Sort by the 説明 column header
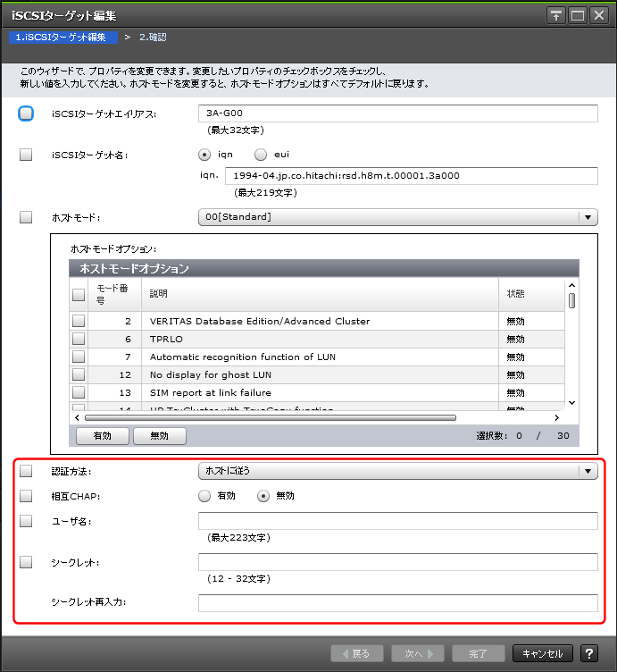This screenshot has height=672, width=617. tap(320, 294)
